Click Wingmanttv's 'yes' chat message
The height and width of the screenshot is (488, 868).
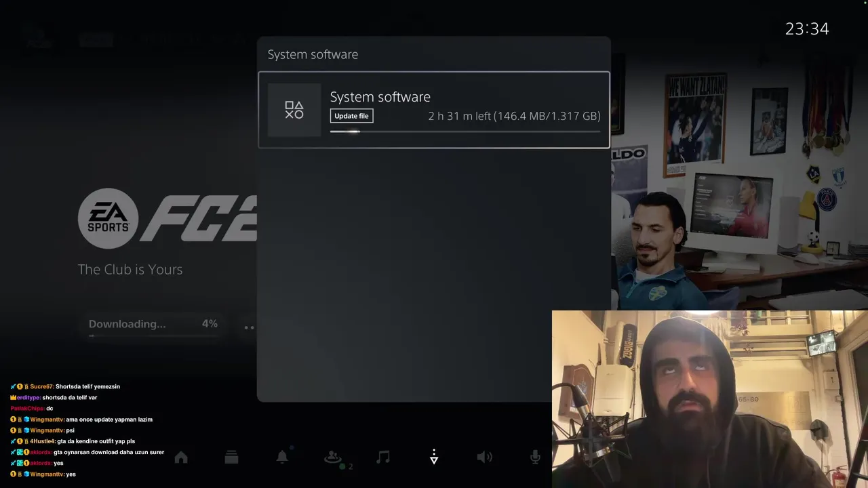(43, 474)
